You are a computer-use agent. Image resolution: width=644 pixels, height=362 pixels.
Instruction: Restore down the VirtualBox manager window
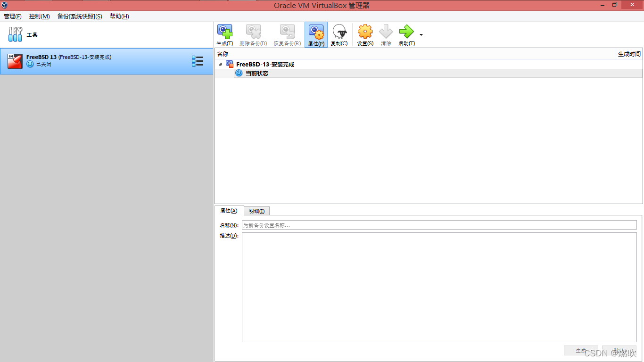615,5
